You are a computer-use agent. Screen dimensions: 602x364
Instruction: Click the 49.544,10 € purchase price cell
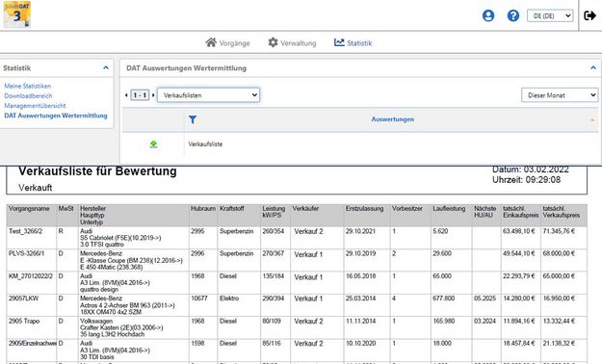point(519,253)
